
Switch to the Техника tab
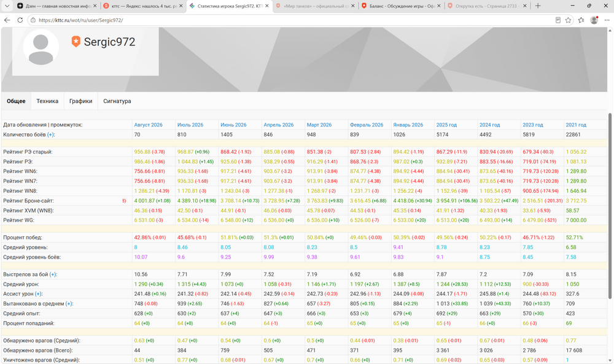(x=47, y=101)
